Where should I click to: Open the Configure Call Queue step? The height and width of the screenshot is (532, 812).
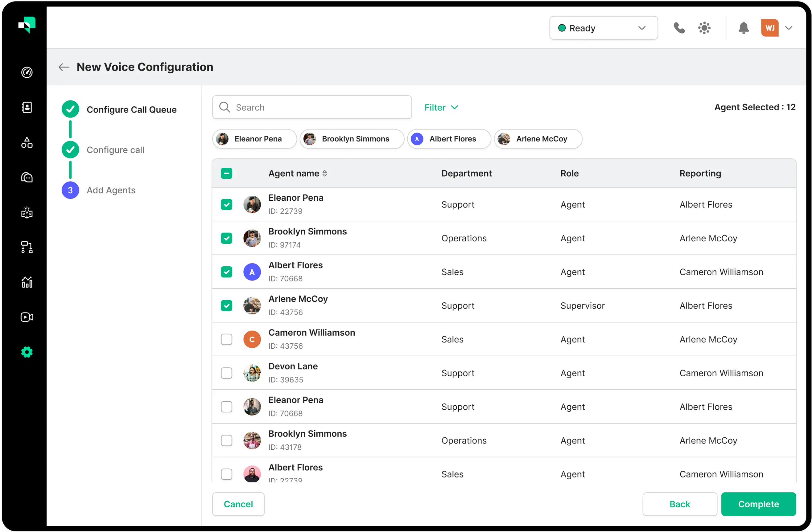pyautogui.click(x=131, y=109)
